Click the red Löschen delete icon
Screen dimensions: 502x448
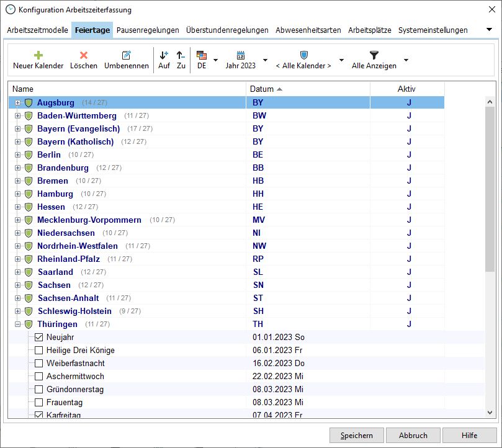point(83,55)
